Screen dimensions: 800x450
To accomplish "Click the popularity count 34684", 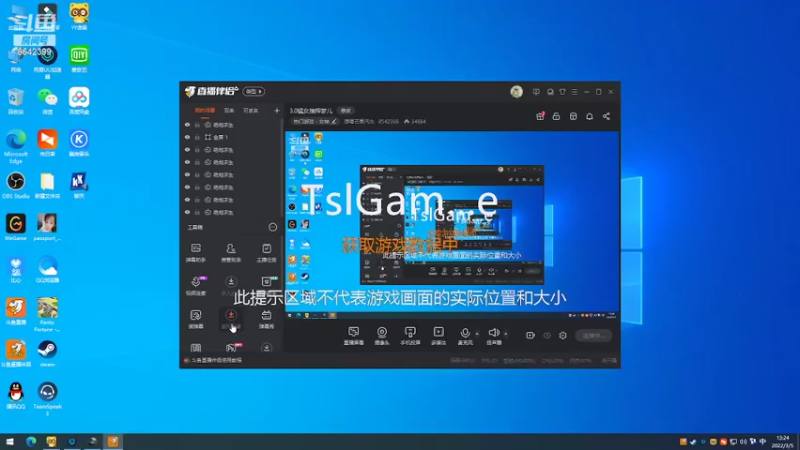I will point(415,121).
